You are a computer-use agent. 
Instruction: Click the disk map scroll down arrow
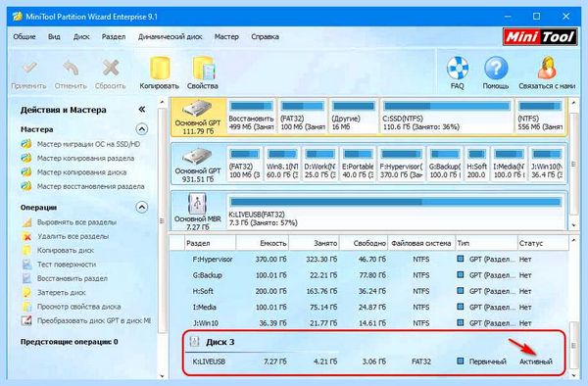click(573, 225)
